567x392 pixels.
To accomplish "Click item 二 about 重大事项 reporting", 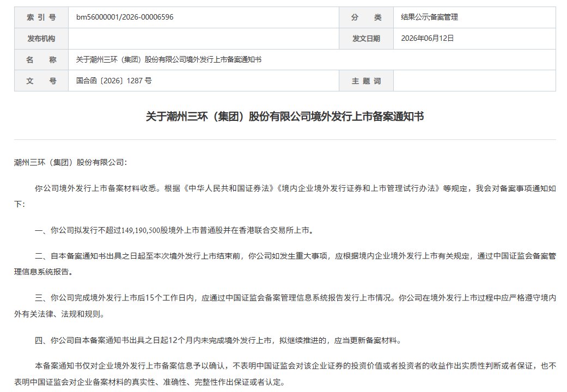I will click(285, 264).
